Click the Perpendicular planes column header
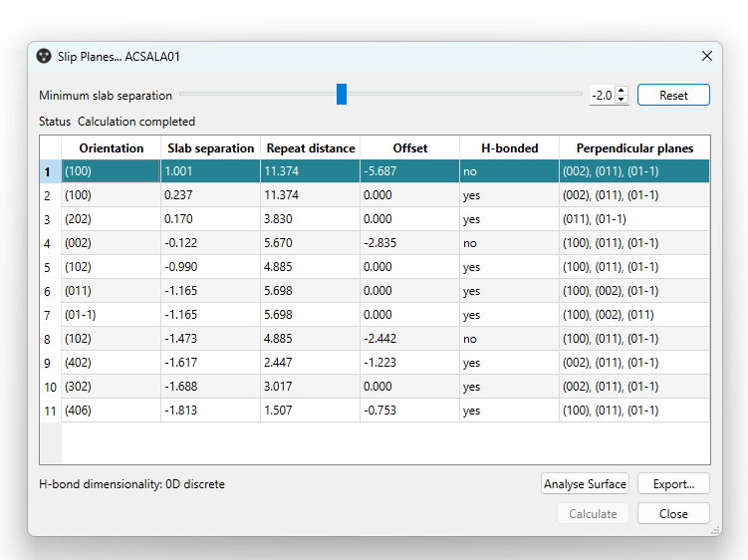 click(634, 148)
